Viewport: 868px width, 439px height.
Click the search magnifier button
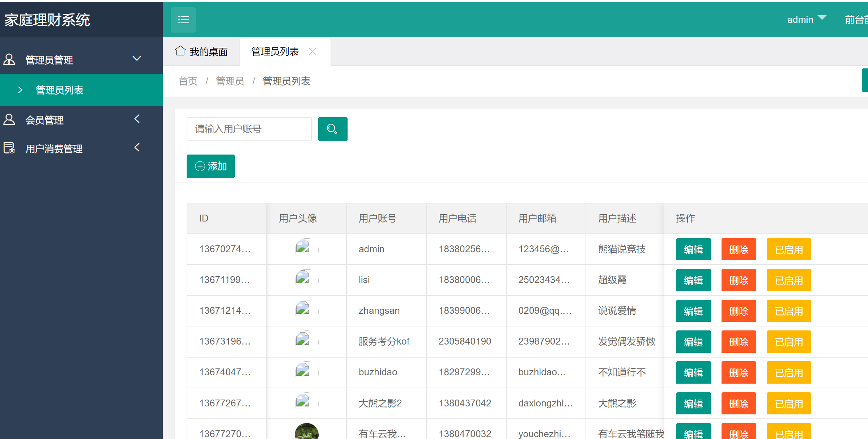(x=332, y=129)
